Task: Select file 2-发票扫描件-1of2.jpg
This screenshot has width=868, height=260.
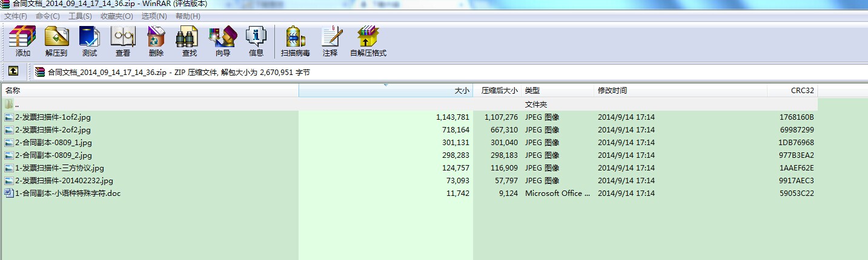Action: click(x=53, y=117)
